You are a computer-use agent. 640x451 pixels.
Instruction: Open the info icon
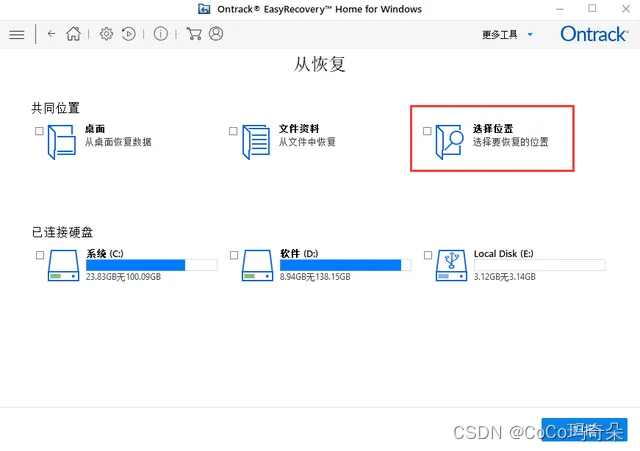tap(160, 34)
